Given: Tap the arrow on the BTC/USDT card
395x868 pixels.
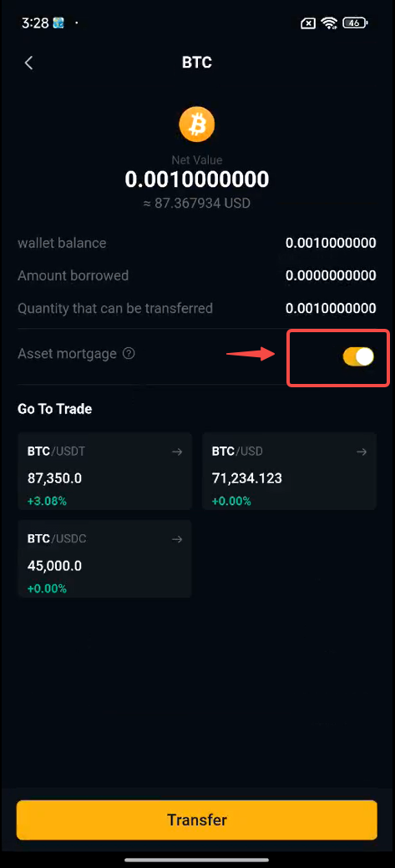Looking at the screenshot, I should pyautogui.click(x=177, y=452).
